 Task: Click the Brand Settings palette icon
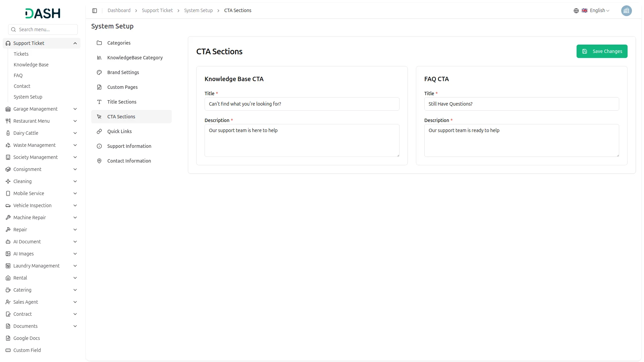[99, 72]
